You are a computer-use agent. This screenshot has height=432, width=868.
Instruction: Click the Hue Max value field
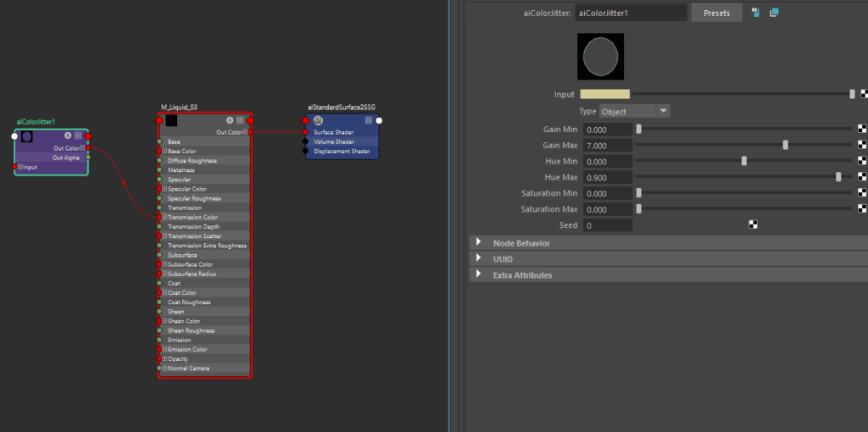(607, 178)
